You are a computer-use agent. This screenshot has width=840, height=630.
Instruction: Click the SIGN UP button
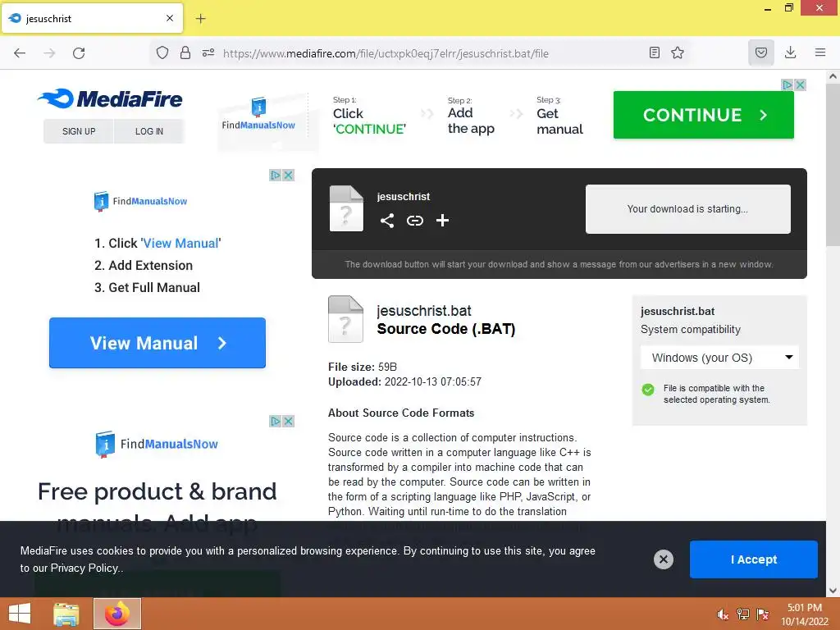pyautogui.click(x=79, y=131)
